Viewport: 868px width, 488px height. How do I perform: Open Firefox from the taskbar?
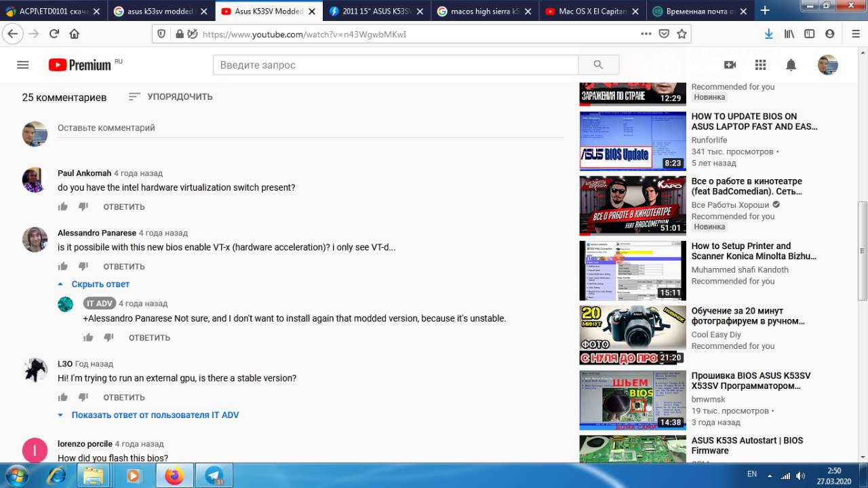tap(174, 476)
